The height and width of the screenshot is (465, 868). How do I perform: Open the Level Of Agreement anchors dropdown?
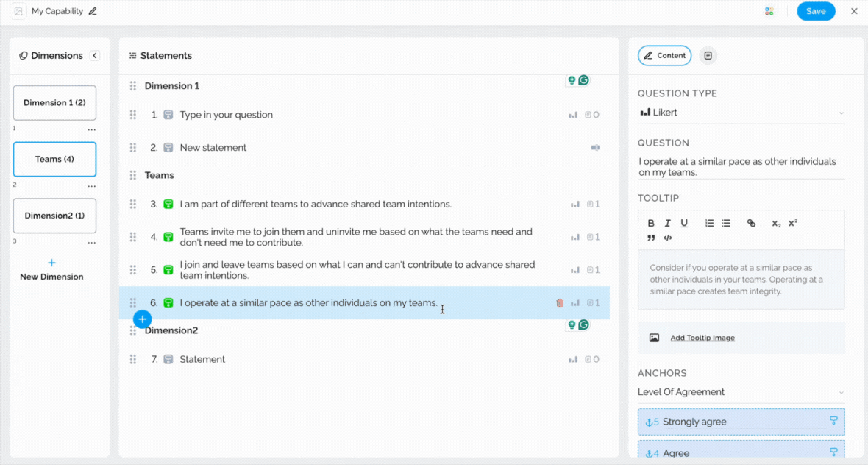pos(741,392)
